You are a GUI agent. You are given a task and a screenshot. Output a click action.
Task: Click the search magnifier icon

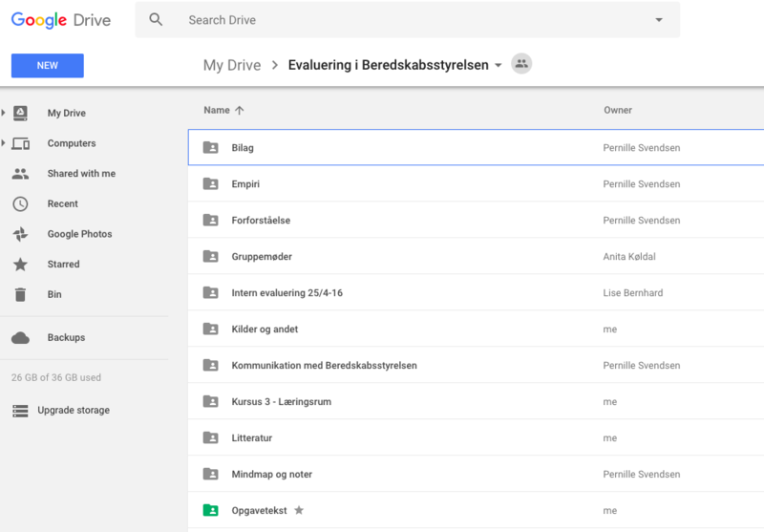pos(157,20)
